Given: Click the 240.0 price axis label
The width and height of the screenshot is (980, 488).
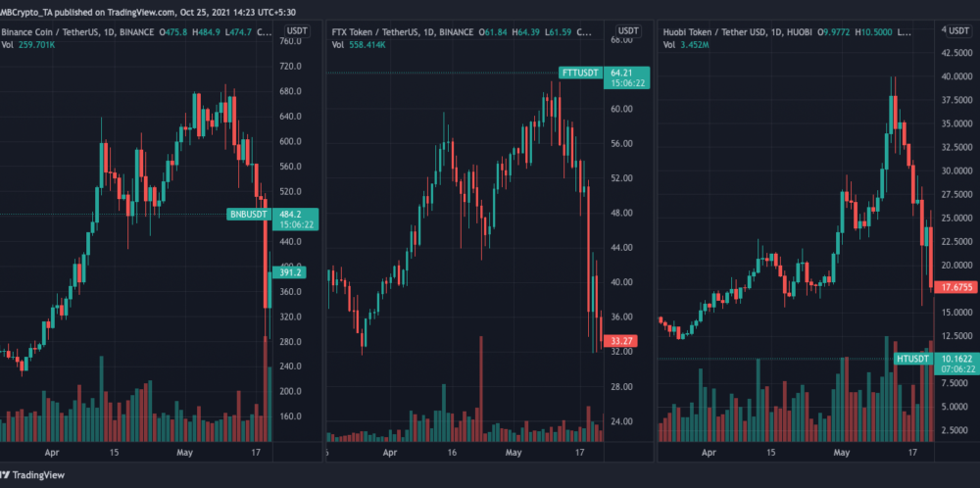Looking at the screenshot, I should [291, 366].
